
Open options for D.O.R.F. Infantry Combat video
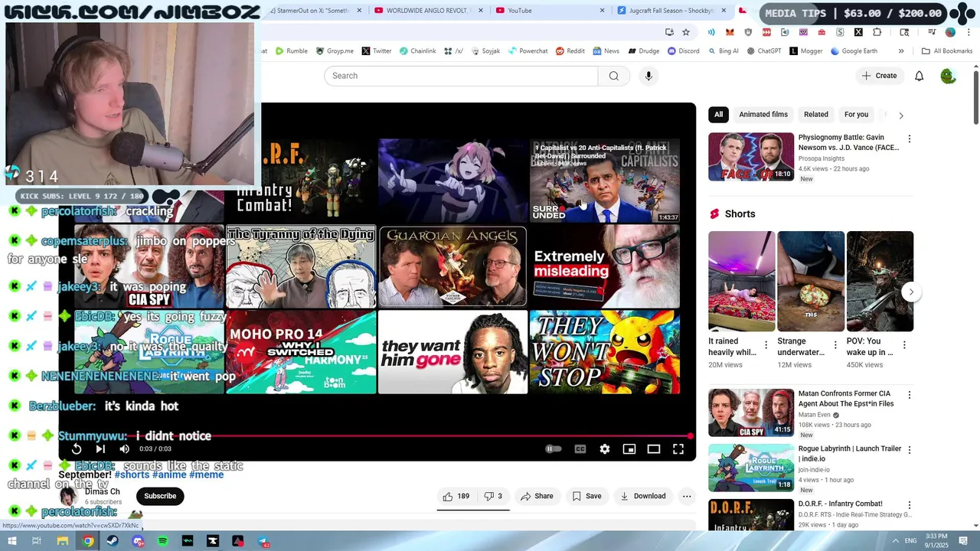909,505
